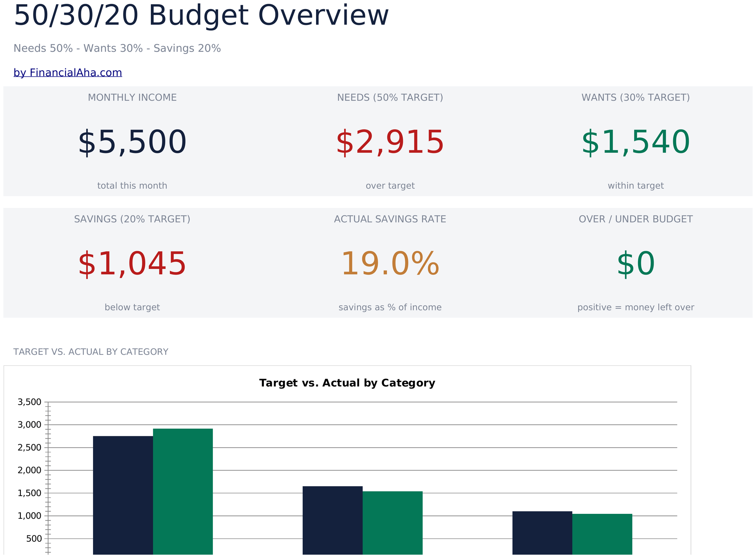
Task: Select the Monthly Income $5,500 value
Action: tap(132, 142)
